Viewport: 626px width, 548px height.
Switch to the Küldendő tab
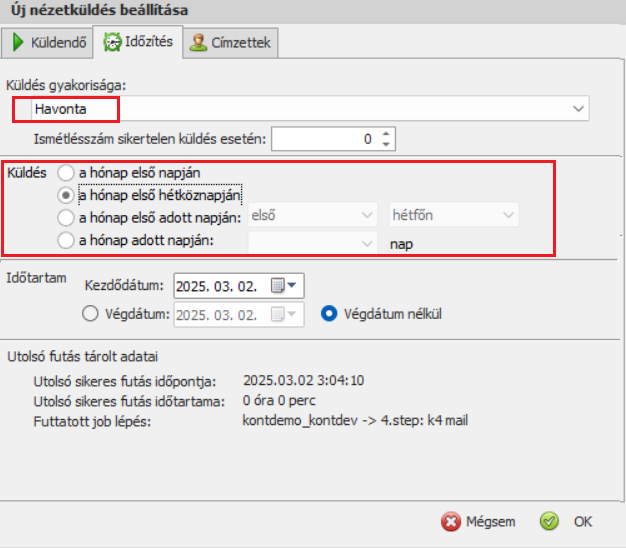51,43
